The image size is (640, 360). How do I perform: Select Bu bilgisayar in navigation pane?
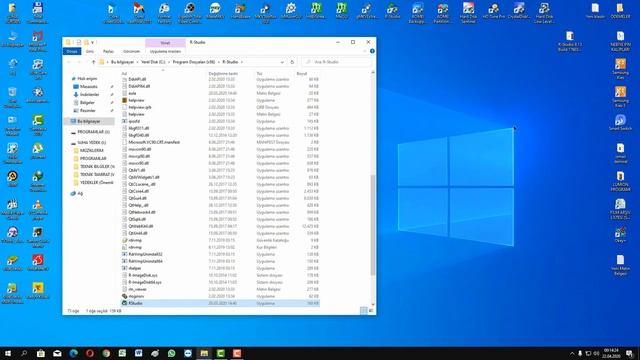(x=89, y=122)
